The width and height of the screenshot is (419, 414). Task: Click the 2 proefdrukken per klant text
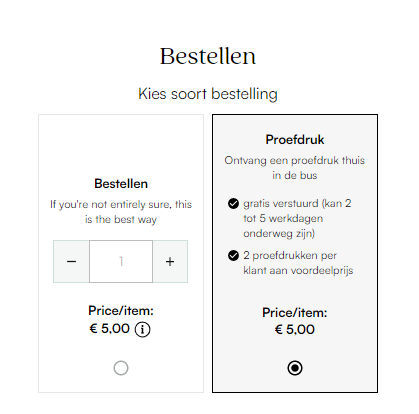click(298, 263)
